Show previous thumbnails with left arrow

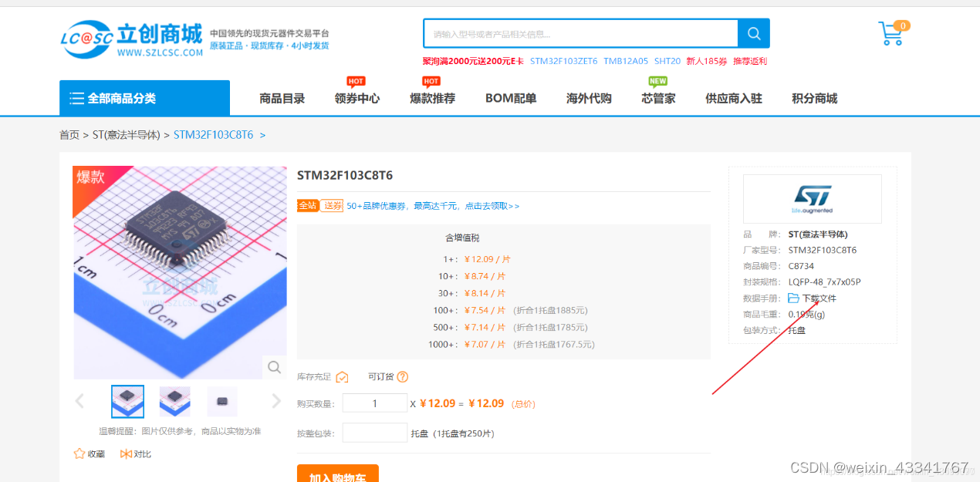pos(79,401)
